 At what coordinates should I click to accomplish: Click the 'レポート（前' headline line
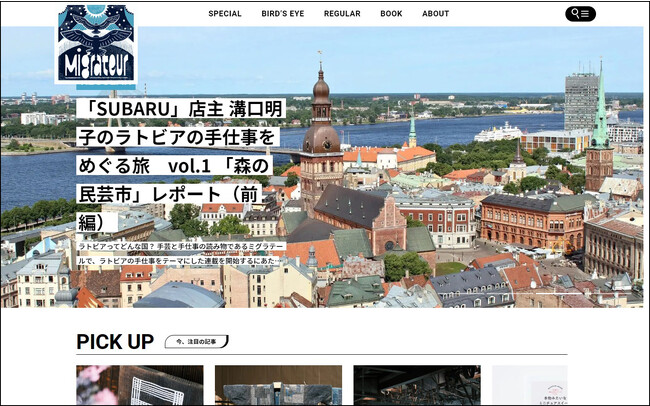[x=180, y=192]
